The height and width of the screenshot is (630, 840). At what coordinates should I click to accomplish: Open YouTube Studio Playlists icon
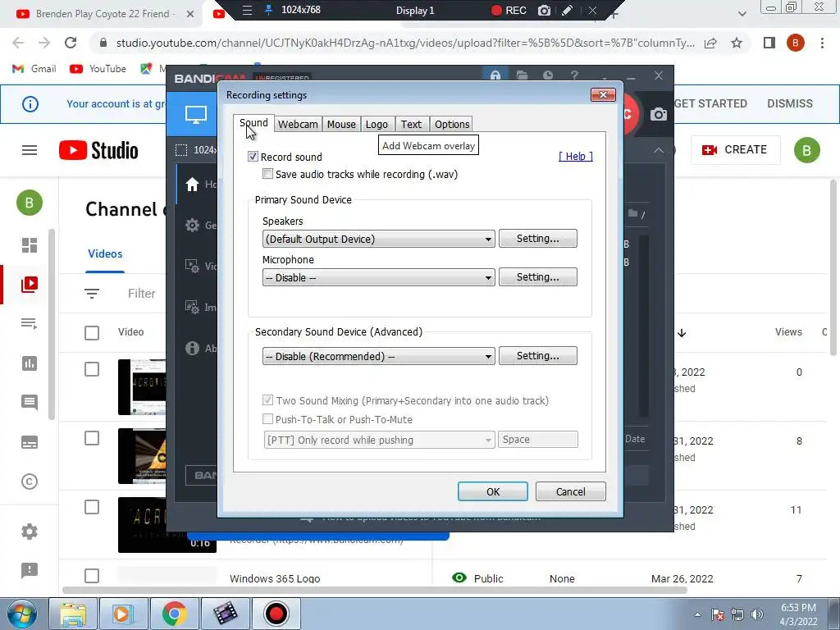coord(30,323)
